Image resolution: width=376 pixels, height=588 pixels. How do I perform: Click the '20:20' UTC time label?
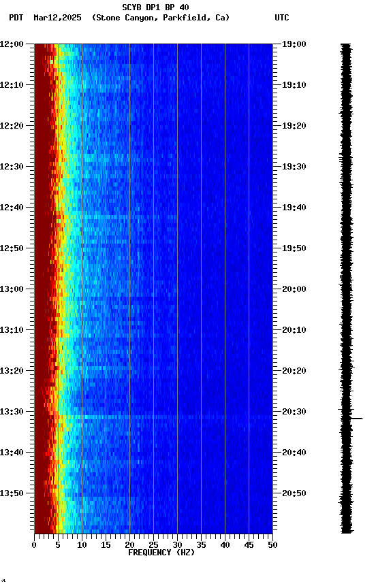[294, 372]
